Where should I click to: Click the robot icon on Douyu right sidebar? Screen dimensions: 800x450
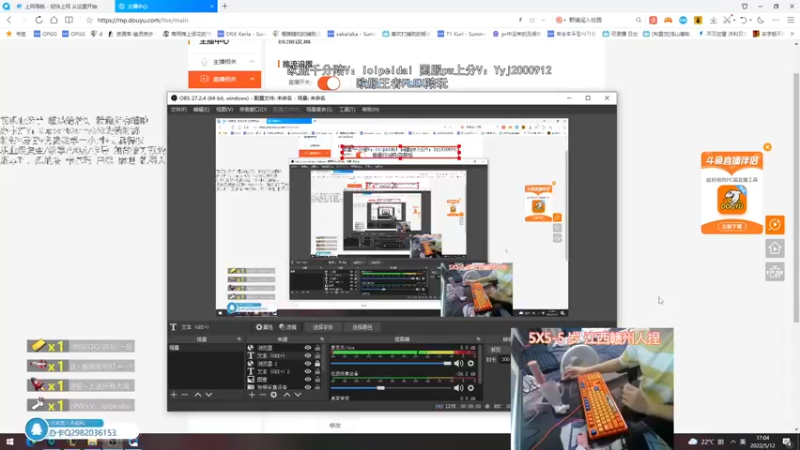pyautogui.click(x=774, y=272)
